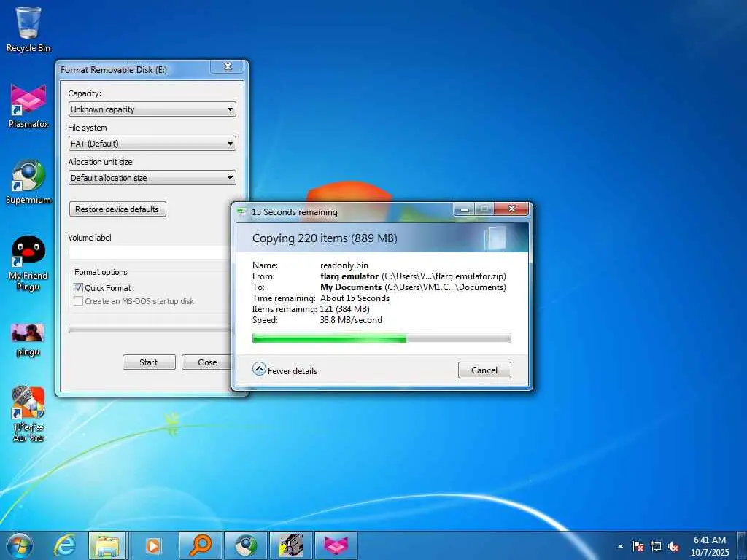Select the Supermium desktop shortcut

(x=28, y=182)
